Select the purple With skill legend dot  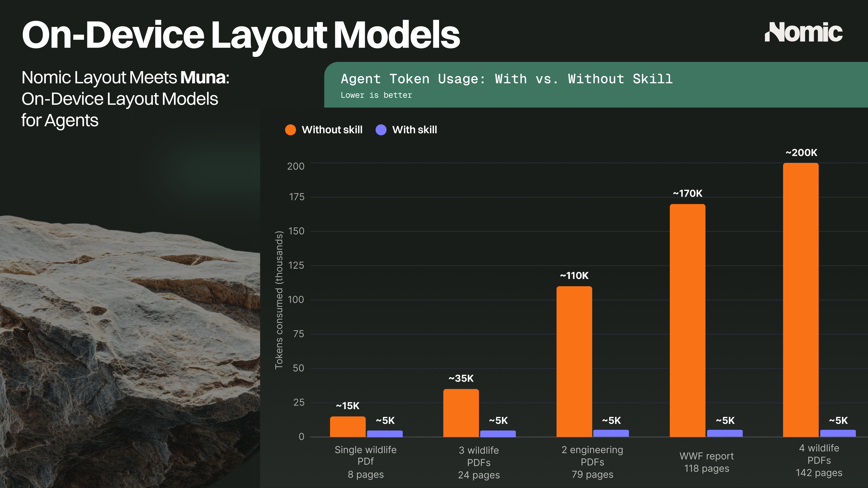[381, 130]
